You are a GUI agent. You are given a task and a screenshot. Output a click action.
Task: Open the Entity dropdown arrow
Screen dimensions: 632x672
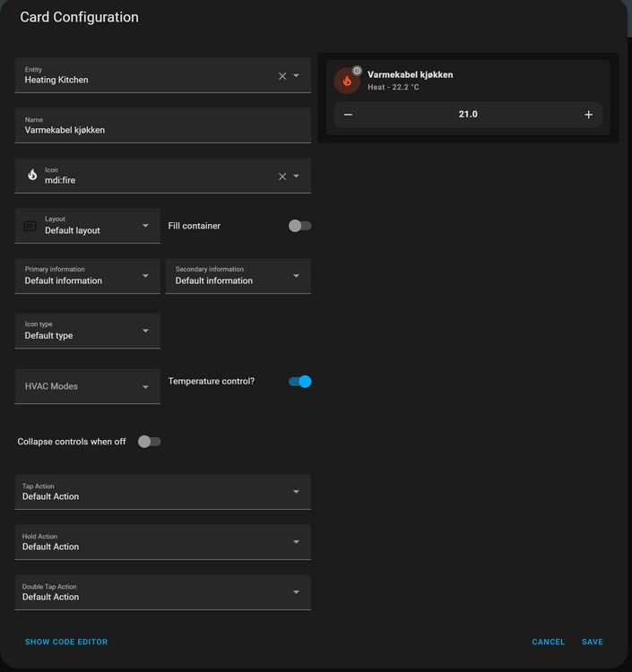(297, 76)
